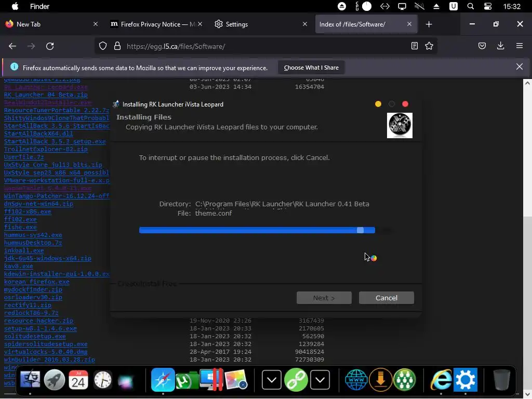Open the Finder menu in the menu bar
The height and width of the screenshot is (399, 532).
point(39,6)
